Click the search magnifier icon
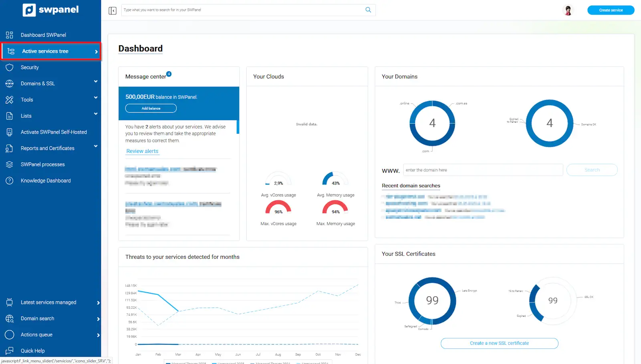This screenshot has height=364, width=641. click(x=368, y=10)
